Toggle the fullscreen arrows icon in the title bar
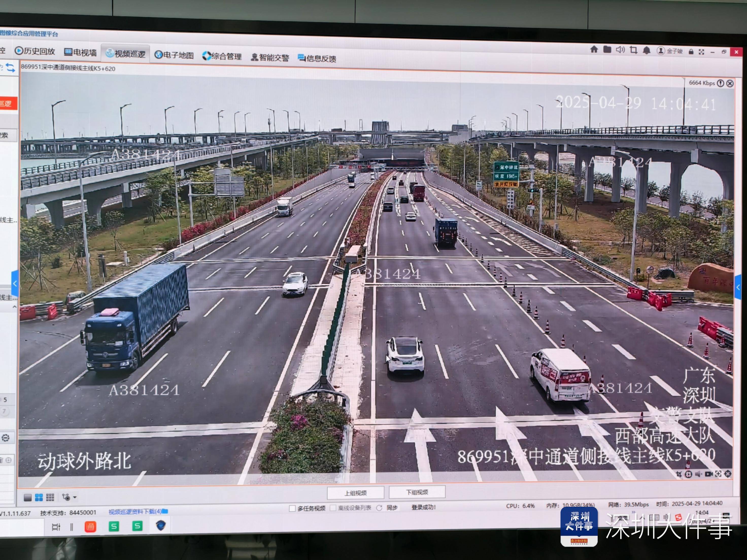Image resolution: width=747 pixels, height=560 pixels. [x=701, y=52]
